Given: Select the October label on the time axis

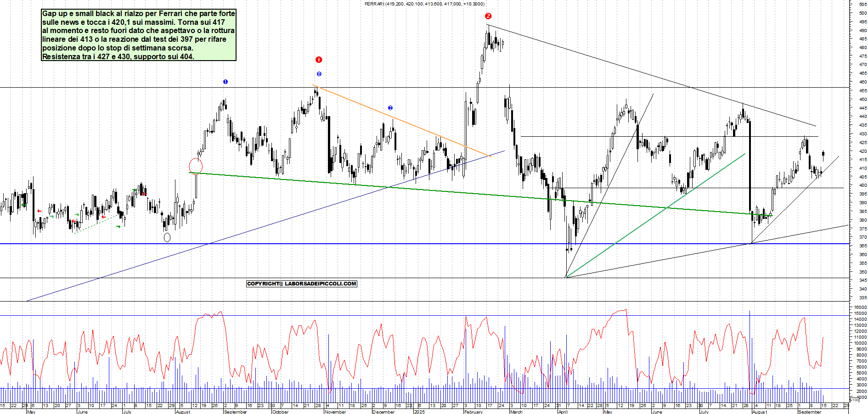Looking at the screenshot, I should (280, 412).
